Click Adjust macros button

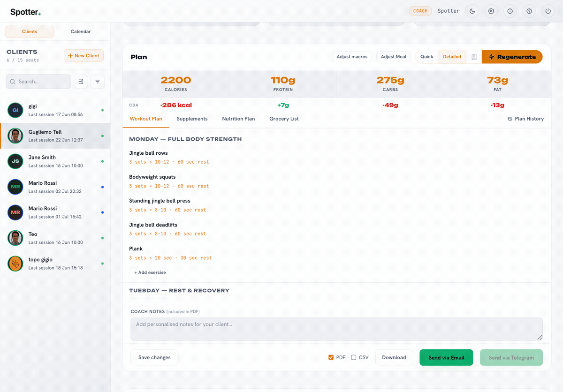click(x=352, y=57)
